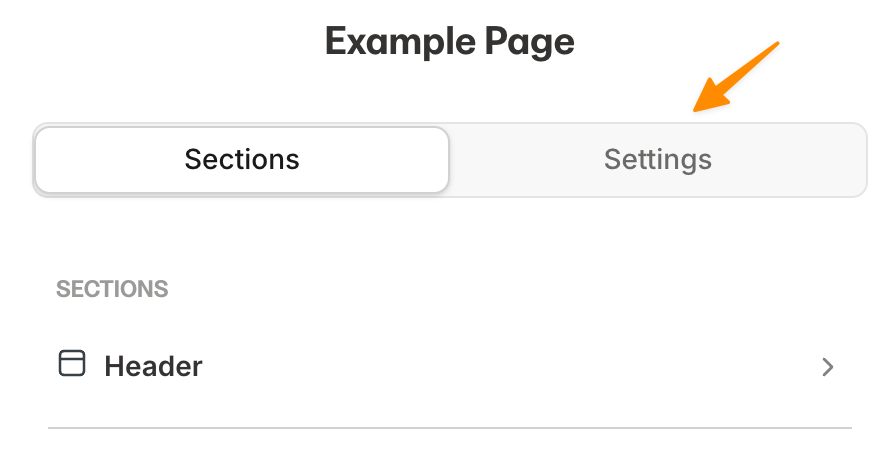
Task: Click the Example Page title
Action: pos(449,42)
